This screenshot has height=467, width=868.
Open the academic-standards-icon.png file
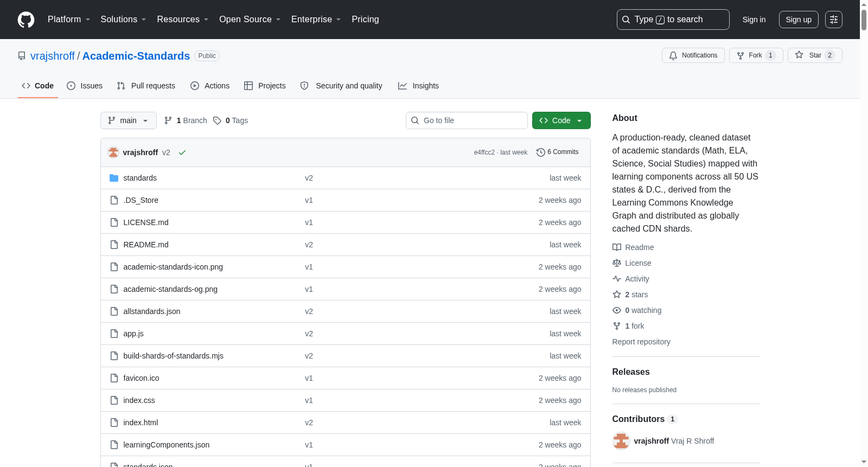[x=173, y=267]
